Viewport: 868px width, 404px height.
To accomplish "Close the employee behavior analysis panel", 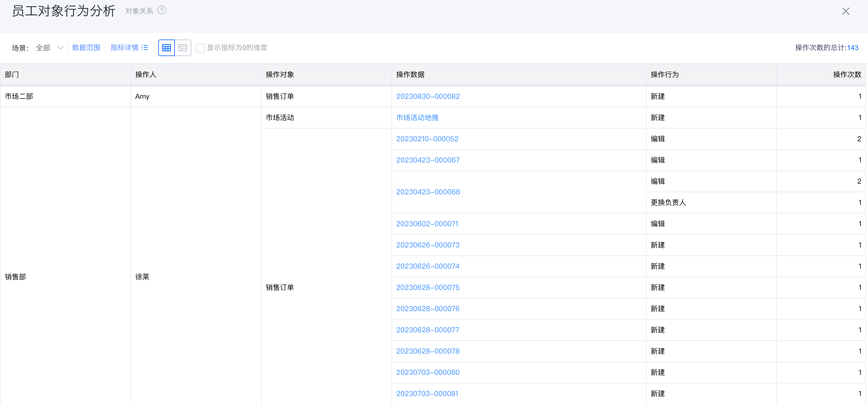I will click(x=846, y=11).
